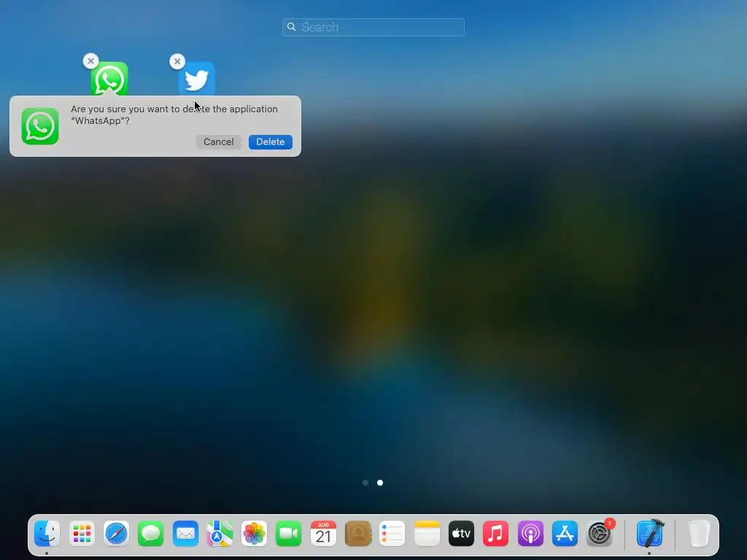Click the second Launchpad page dot
747x560 pixels.
point(379,483)
